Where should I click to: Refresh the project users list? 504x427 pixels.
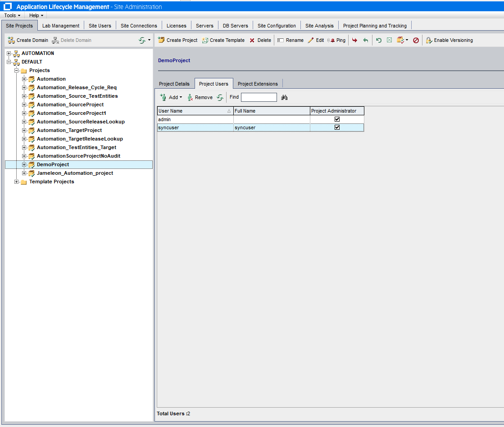pos(220,97)
